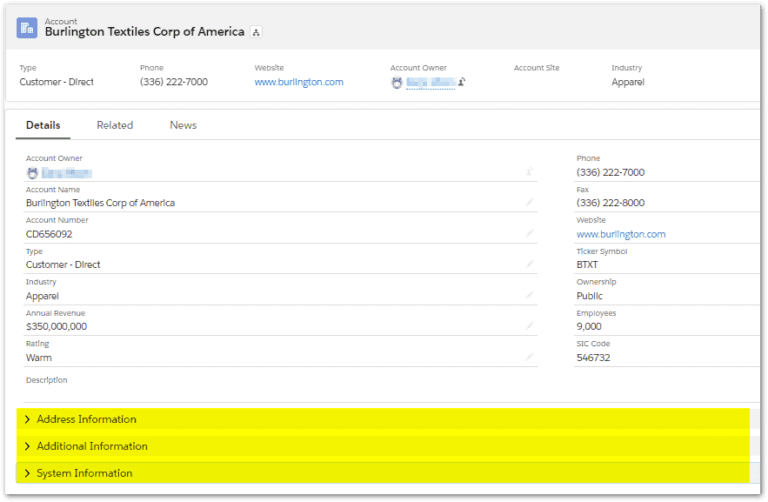Click owner avatar in the header summary
Screen dimensions: 768x502
coord(397,83)
